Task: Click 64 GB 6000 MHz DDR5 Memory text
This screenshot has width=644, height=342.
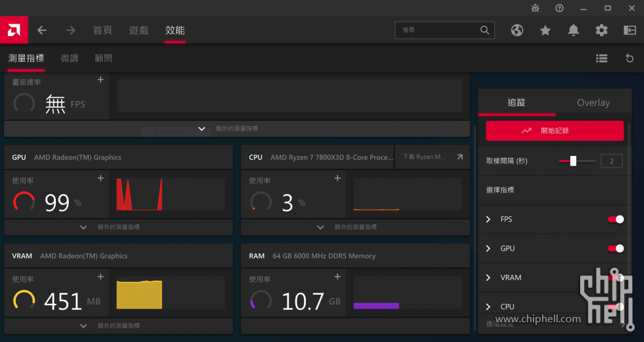Action: coord(324,256)
